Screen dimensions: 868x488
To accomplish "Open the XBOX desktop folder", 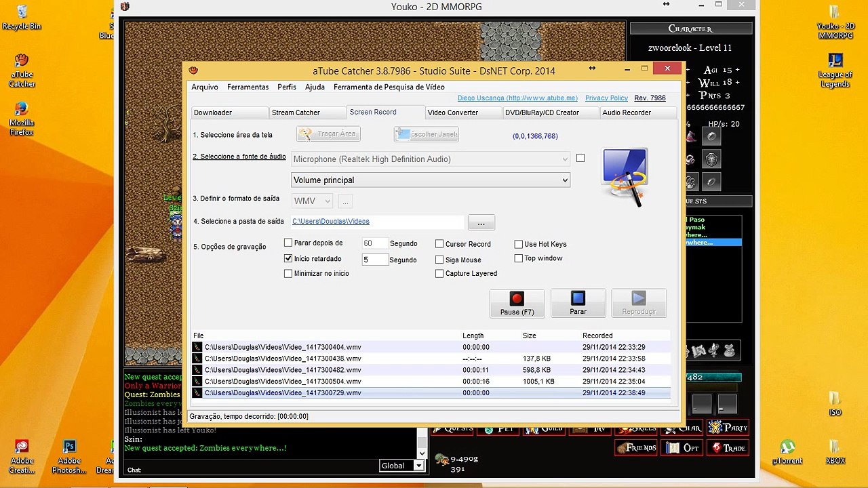I will point(835,453).
